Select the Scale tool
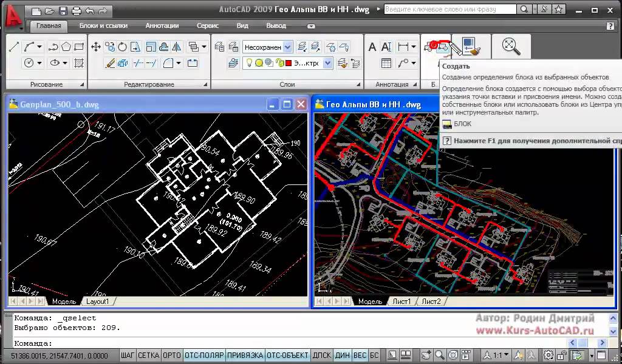The height and width of the screenshot is (364, 622). 151,47
